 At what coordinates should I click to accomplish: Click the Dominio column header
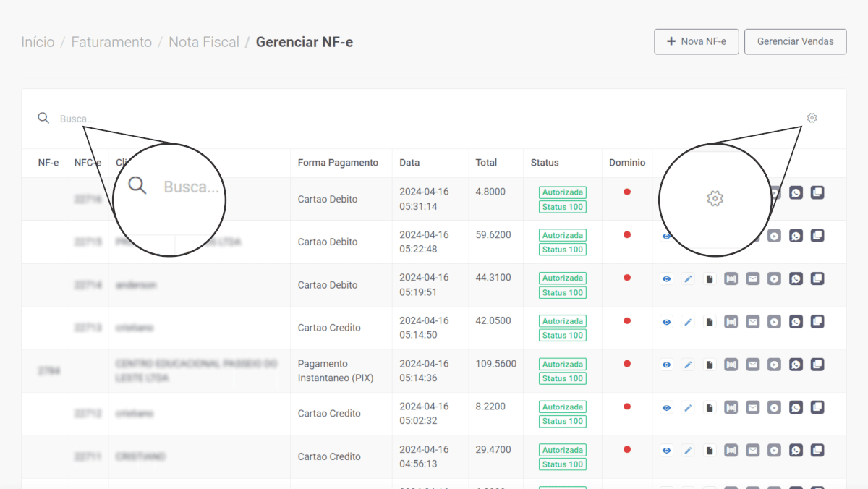pyautogui.click(x=627, y=163)
